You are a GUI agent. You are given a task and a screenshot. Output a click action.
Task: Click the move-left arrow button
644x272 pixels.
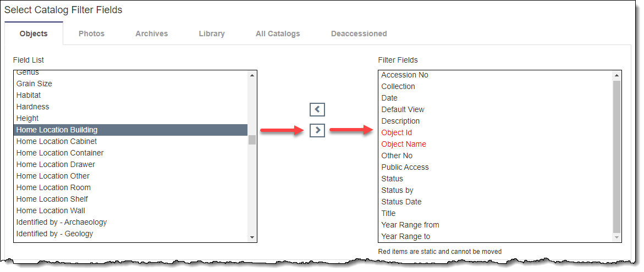tap(317, 110)
